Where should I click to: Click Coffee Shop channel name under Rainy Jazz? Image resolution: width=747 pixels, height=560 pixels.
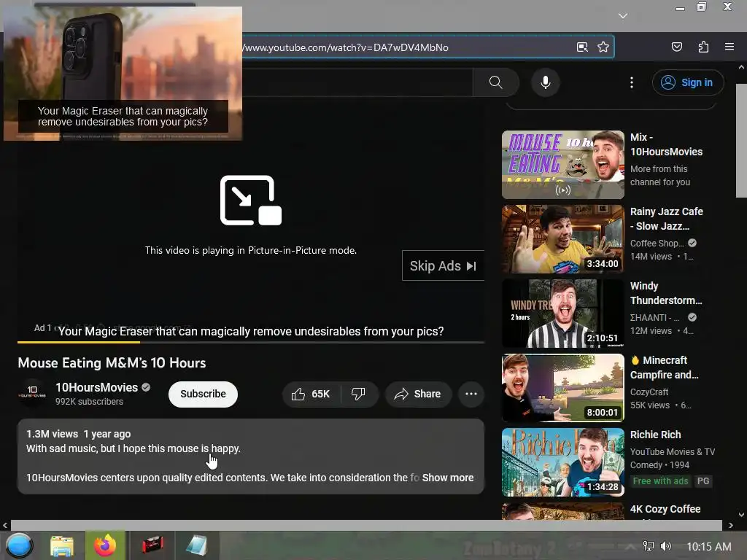657,243
